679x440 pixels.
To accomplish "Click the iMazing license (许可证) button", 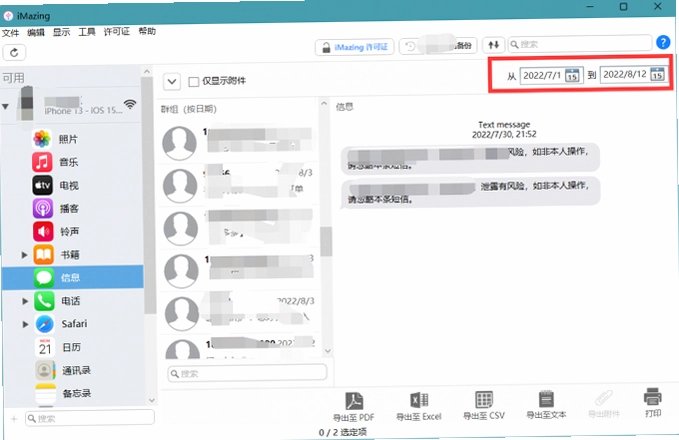I will click(x=354, y=47).
